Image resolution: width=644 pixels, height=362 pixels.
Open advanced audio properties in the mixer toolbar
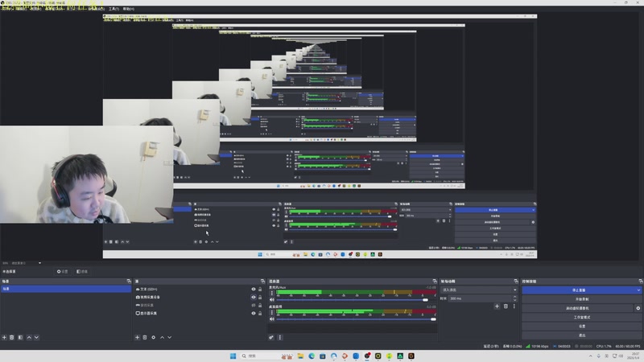coord(271,337)
